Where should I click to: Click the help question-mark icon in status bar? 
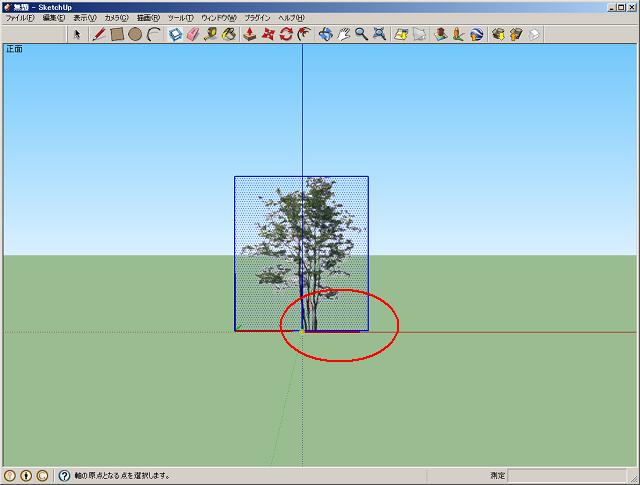[x=64, y=476]
